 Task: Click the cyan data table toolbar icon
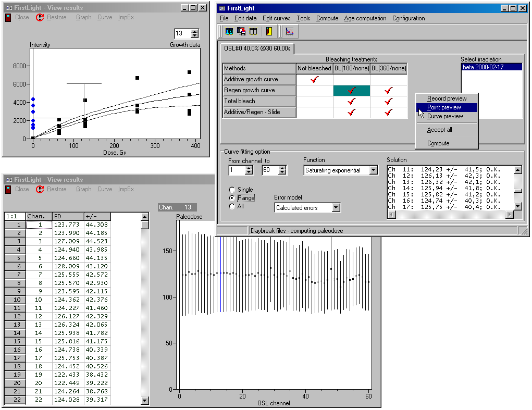coord(229,32)
